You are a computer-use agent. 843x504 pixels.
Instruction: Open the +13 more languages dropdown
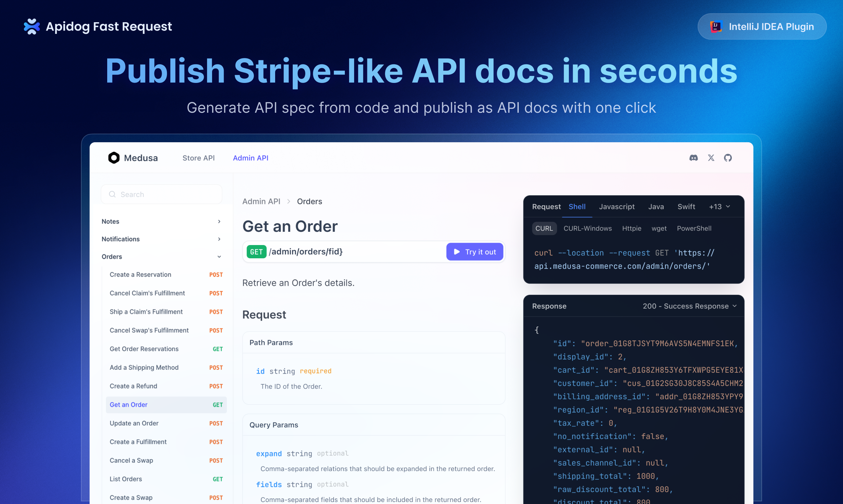pos(719,207)
